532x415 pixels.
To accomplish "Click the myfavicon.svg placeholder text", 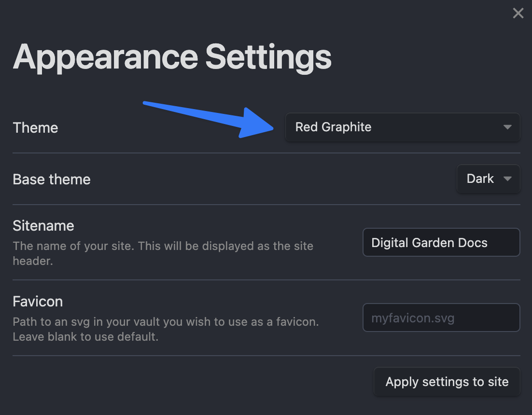I will tap(413, 318).
